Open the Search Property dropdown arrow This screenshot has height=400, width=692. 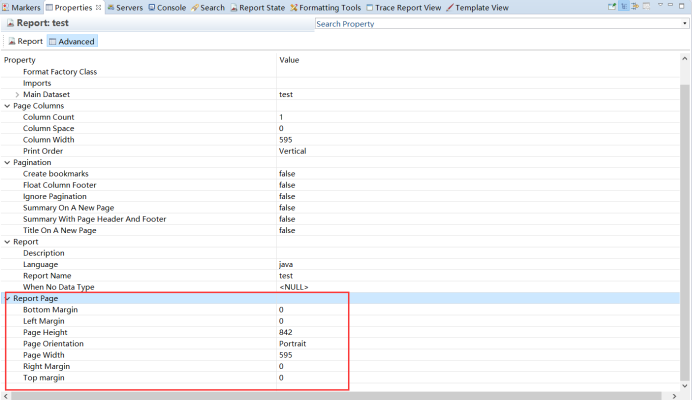[685, 24]
